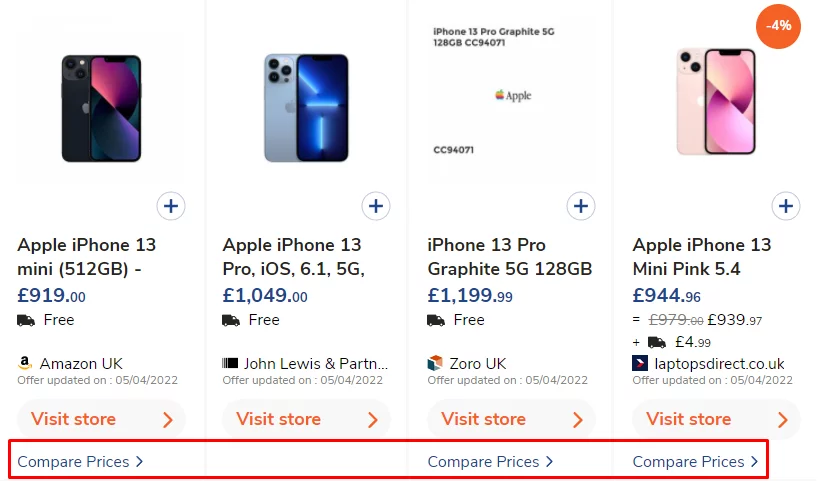Image resolution: width=834 pixels, height=481 pixels.
Task: Add iPhone 13 Pro John Lewis item via plus icon
Action: pos(376,207)
